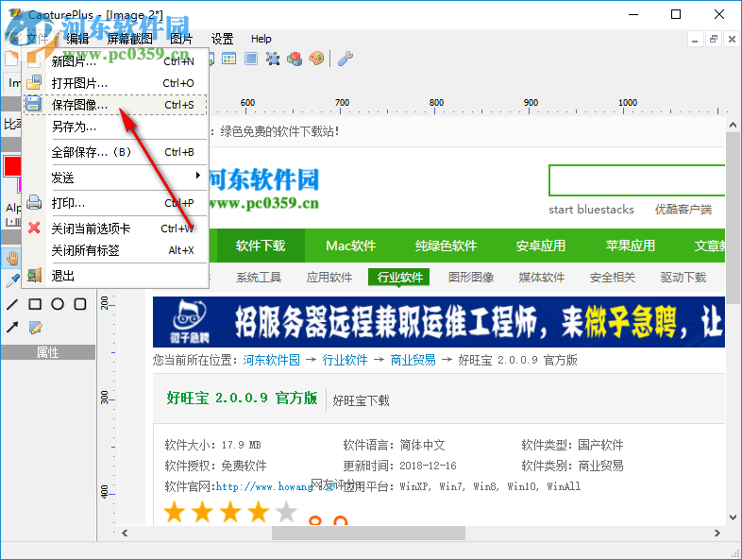Click the 安卓应用 navigation tab
Viewport: 742px width, 560px height.
click(x=540, y=246)
